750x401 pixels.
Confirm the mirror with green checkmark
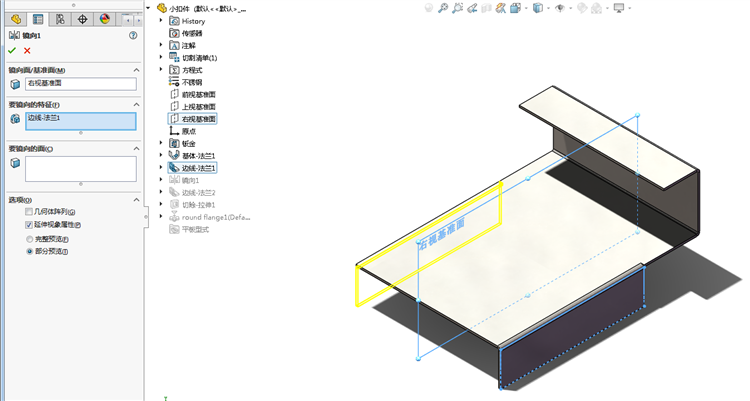click(12, 50)
